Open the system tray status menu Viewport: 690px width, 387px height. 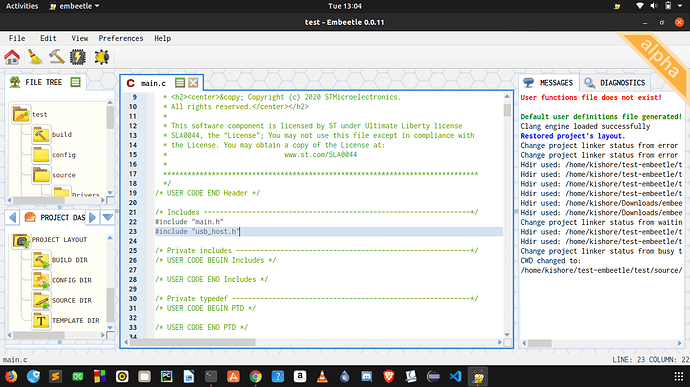point(660,6)
